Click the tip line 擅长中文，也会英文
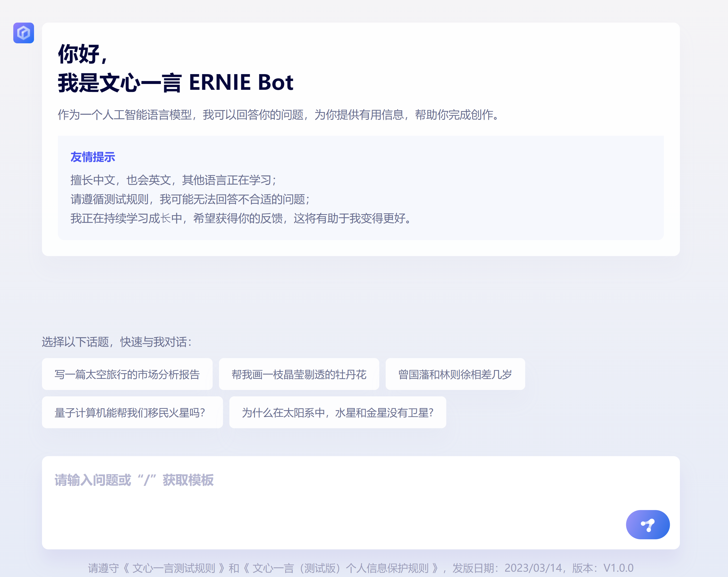The height and width of the screenshot is (577, 728). coord(174,180)
